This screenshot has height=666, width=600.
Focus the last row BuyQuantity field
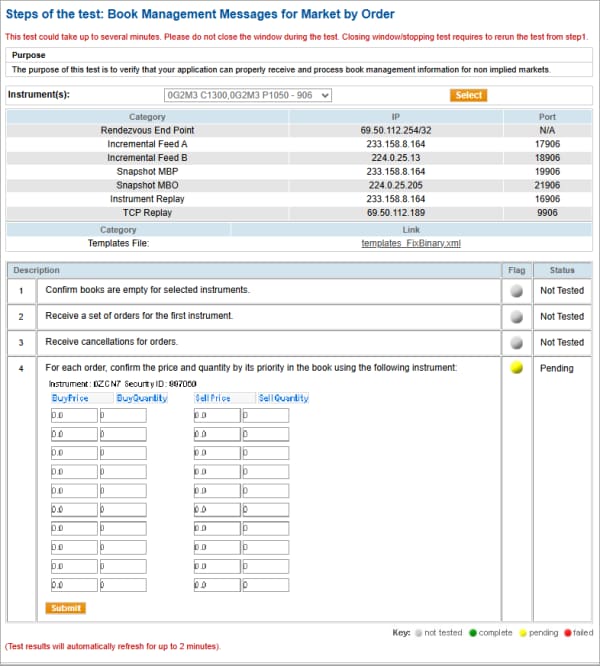pyautogui.click(x=122, y=585)
